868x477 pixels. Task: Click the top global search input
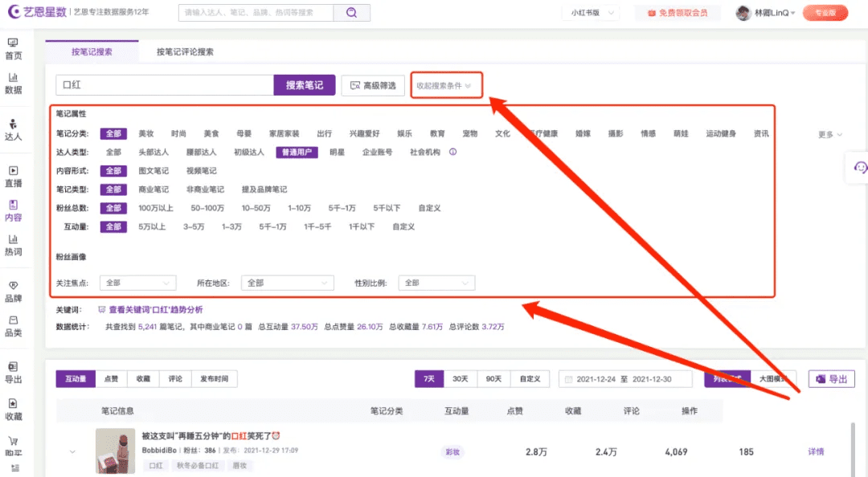(256, 13)
